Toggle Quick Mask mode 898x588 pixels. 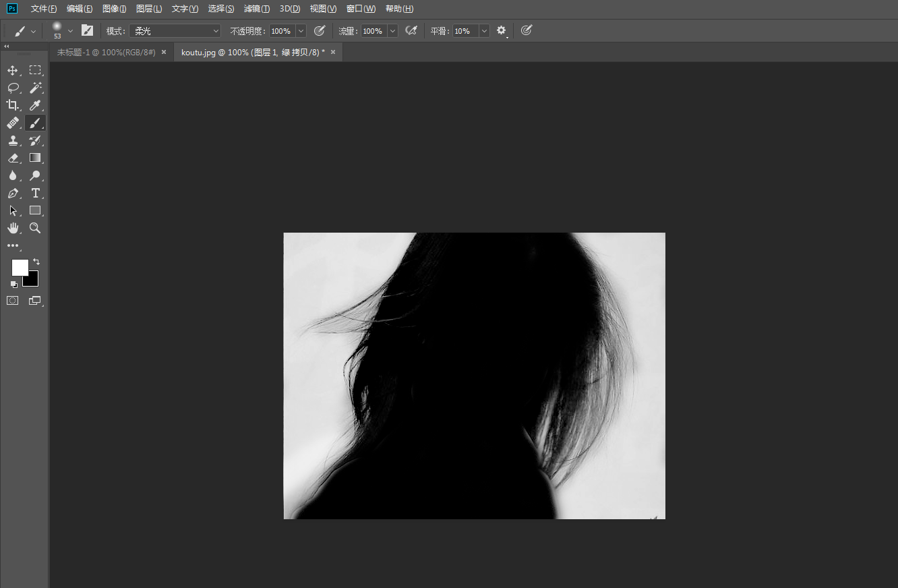(x=13, y=301)
